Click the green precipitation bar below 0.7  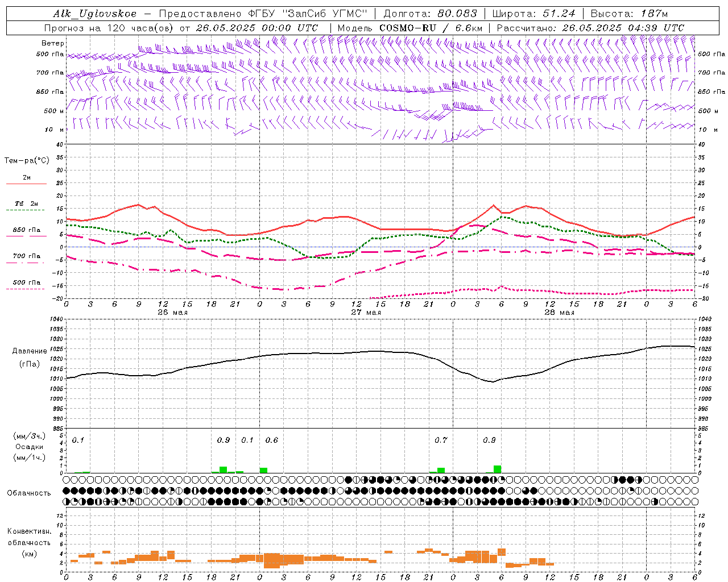click(441, 470)
